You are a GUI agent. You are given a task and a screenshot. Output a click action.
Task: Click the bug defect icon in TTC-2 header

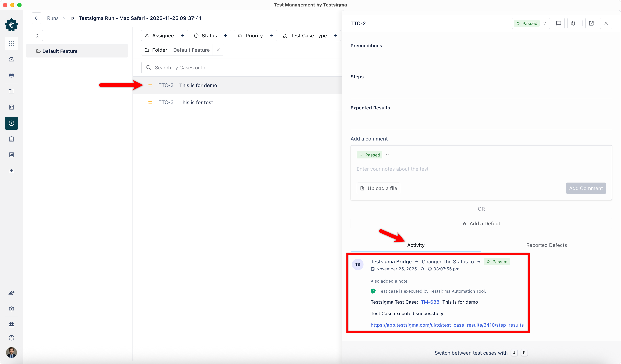(x=573, y=23)
